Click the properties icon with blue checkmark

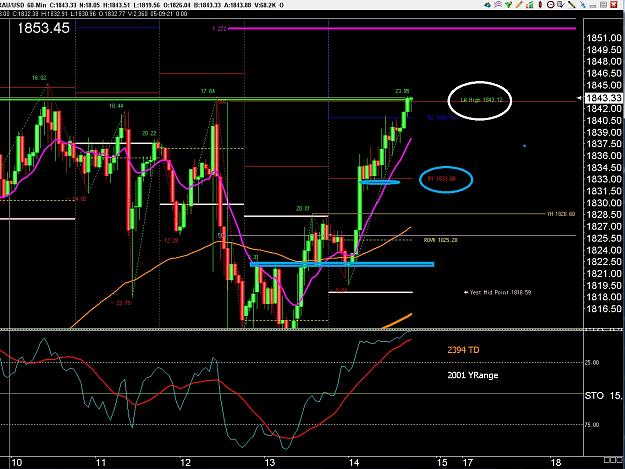[x=561, y=5]
